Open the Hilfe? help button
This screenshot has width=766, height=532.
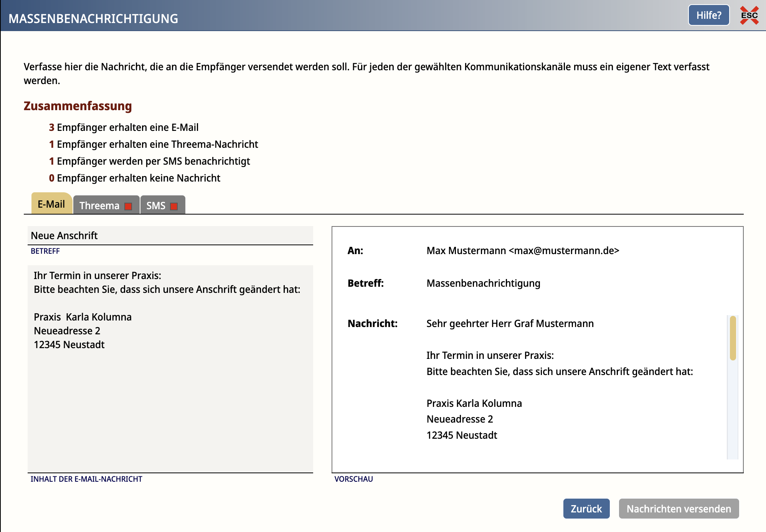click(708, 15)
